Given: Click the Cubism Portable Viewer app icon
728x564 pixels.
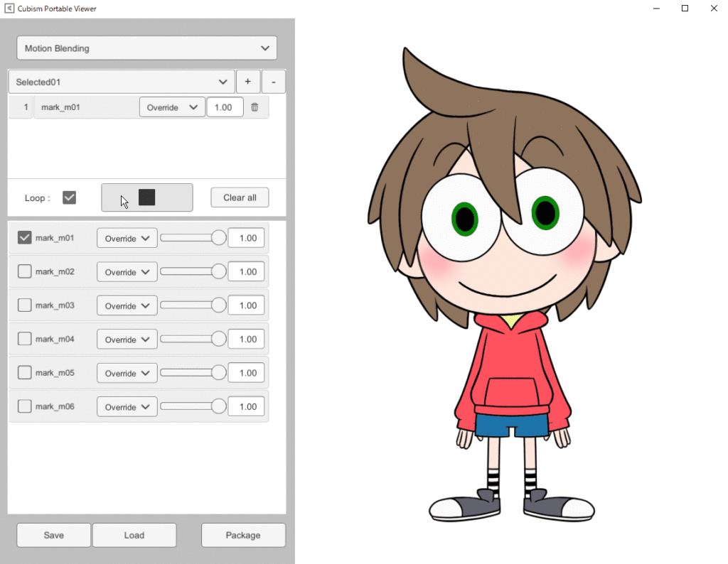Looking at the screenshot, I should pyautogui.click(x=9, y=9).
